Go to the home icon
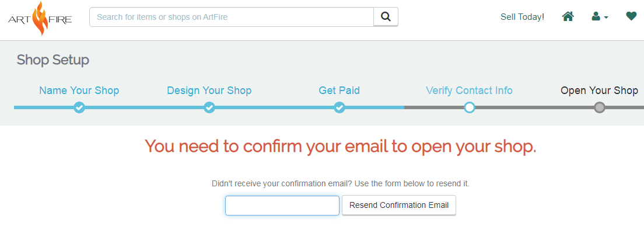 point(568,16)
